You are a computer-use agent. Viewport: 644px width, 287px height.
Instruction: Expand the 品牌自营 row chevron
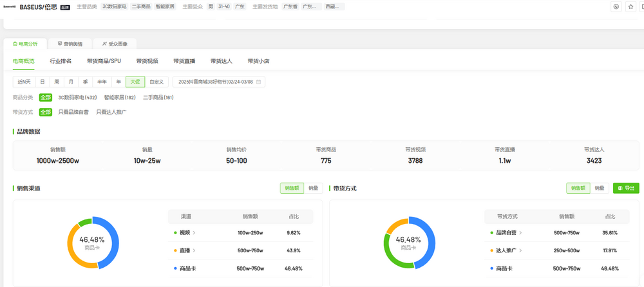click(520, 233)
